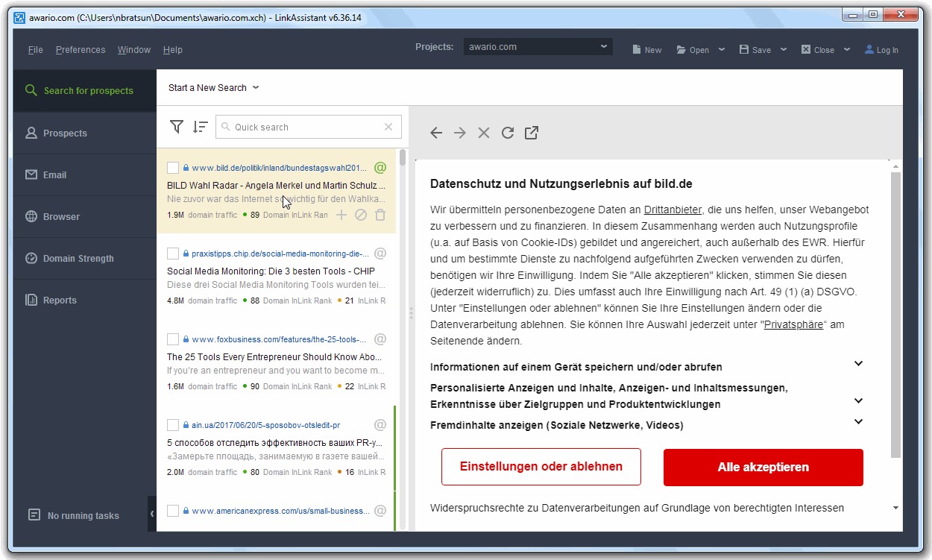Open page in external browser icon
Screen dimensions: 932x560
[x=532, y=133]
